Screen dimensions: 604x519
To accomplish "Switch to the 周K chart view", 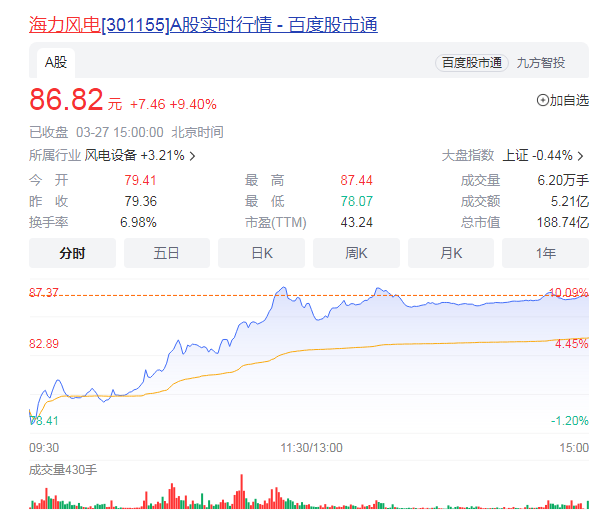I will click(x=356, y=253).
